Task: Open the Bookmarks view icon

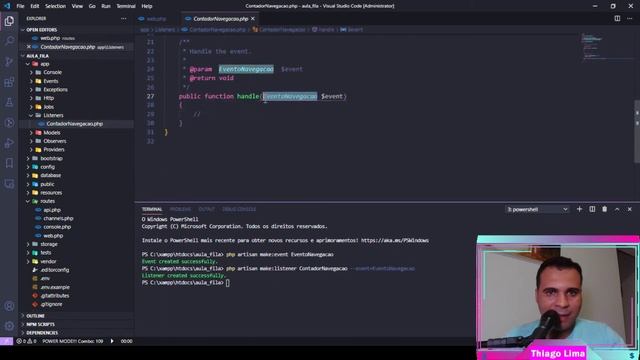Action: click(9, 163)
